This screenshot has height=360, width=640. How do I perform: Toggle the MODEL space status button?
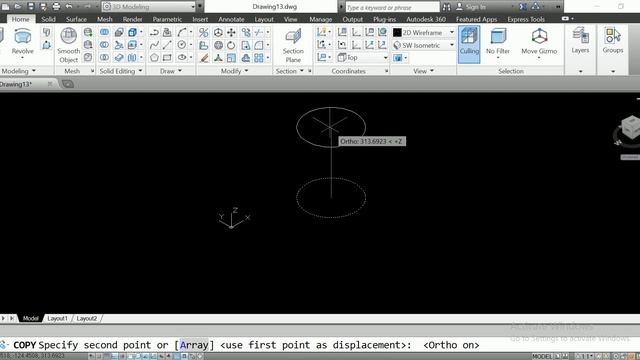[542, 356]
